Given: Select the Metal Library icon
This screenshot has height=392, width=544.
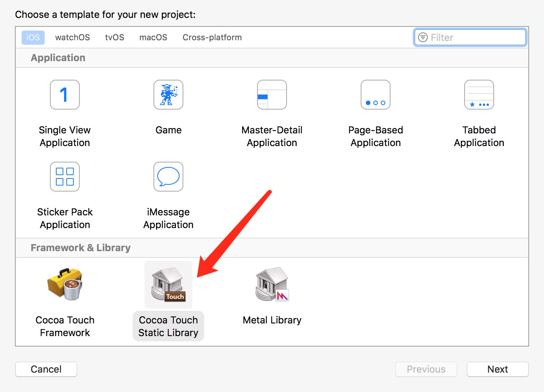Looking at the screenshot, I should [x=272, y=284].
